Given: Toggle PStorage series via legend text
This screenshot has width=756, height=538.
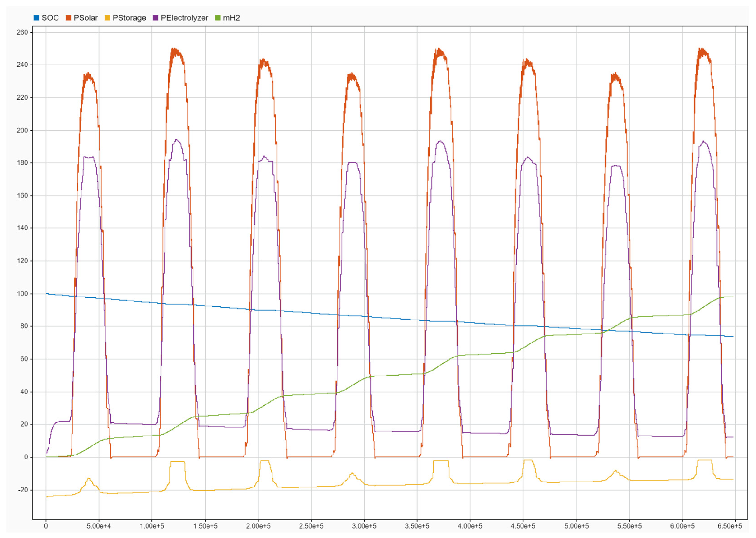Looking at the screenshot, I should pyautogui.click(x=129, y=18).
